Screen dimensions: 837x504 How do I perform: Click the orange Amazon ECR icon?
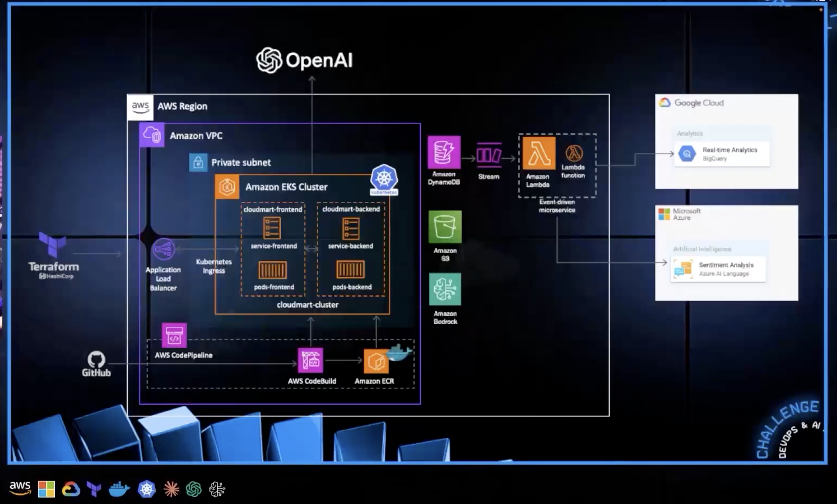coord(376,361)
